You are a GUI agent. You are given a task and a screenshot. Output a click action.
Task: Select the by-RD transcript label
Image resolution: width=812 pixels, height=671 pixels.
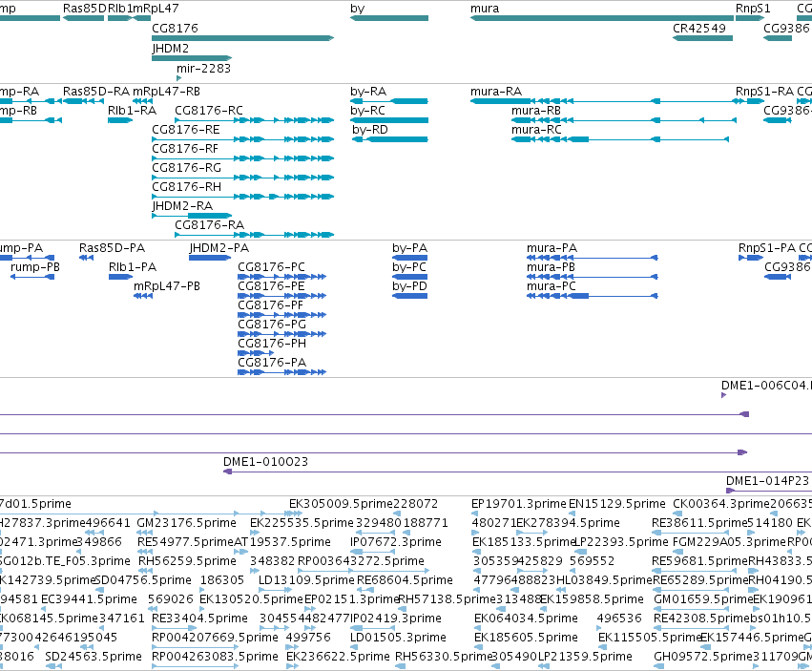click(370, 130)
